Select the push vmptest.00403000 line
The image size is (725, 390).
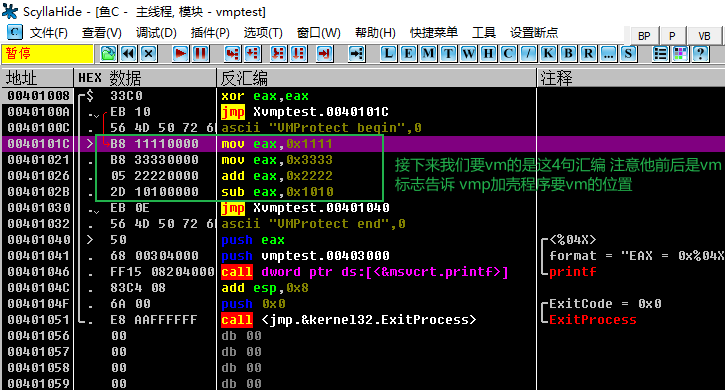362,256
